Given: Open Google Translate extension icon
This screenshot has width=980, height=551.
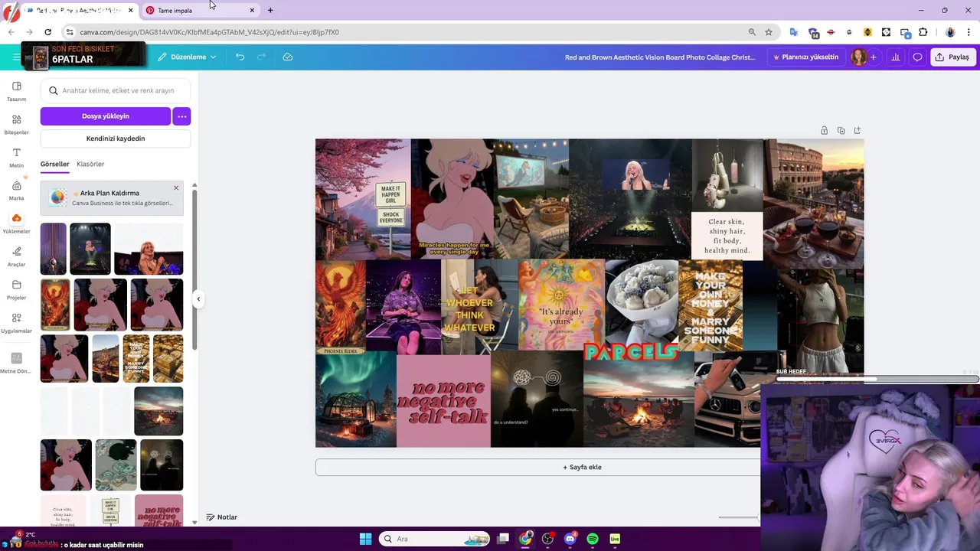Looking at the screenshot, I should pyautogui.click(x=794, y=32).
